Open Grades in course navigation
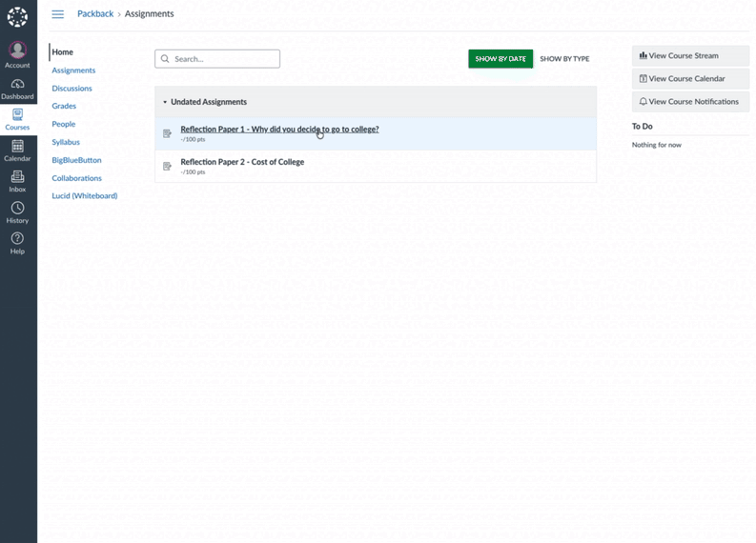756x543 pixels. click(64, 106)
